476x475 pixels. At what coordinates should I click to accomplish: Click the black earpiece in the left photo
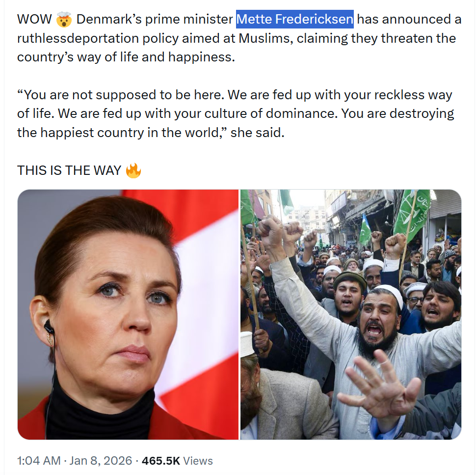click(49, 327)
